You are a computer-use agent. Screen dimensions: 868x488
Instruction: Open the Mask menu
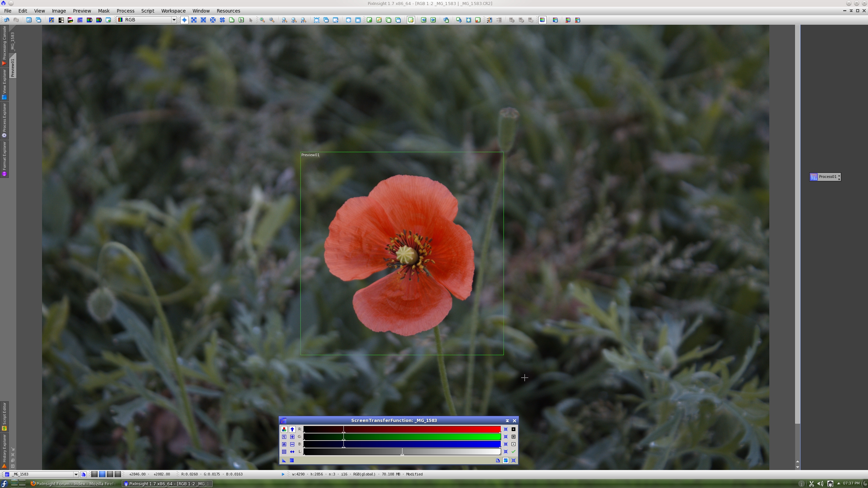(x=104, y=11)
